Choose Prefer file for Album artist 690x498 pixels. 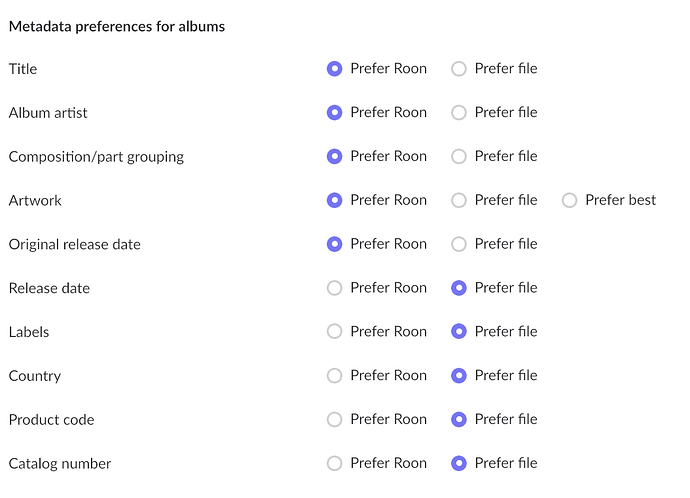click(459, 113)
